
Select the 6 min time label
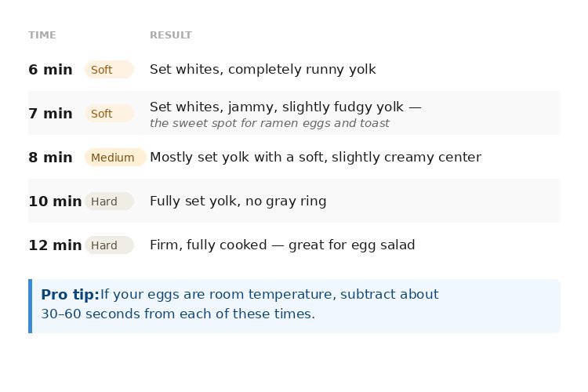point(50,70)
